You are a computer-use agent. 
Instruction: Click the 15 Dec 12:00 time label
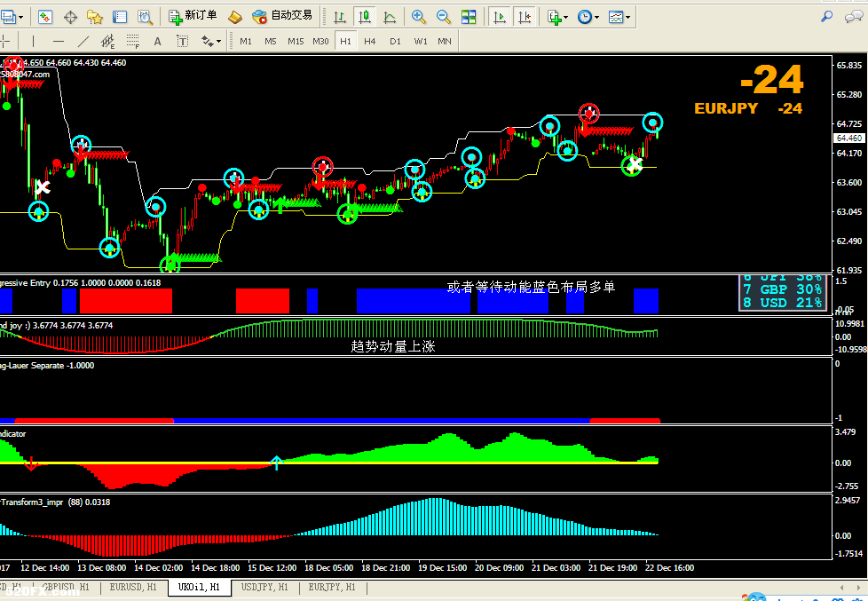pos(272,568)
